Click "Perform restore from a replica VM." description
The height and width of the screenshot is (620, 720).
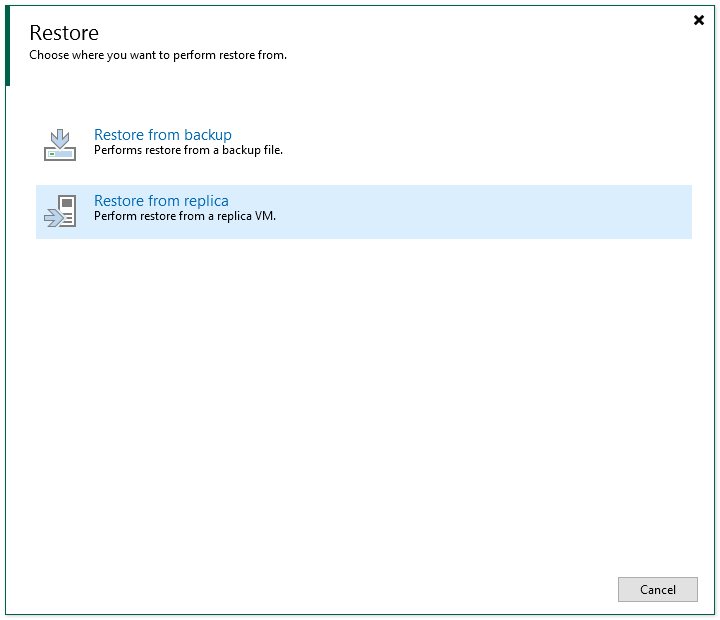pyautogui.click(x=184, y=215)
